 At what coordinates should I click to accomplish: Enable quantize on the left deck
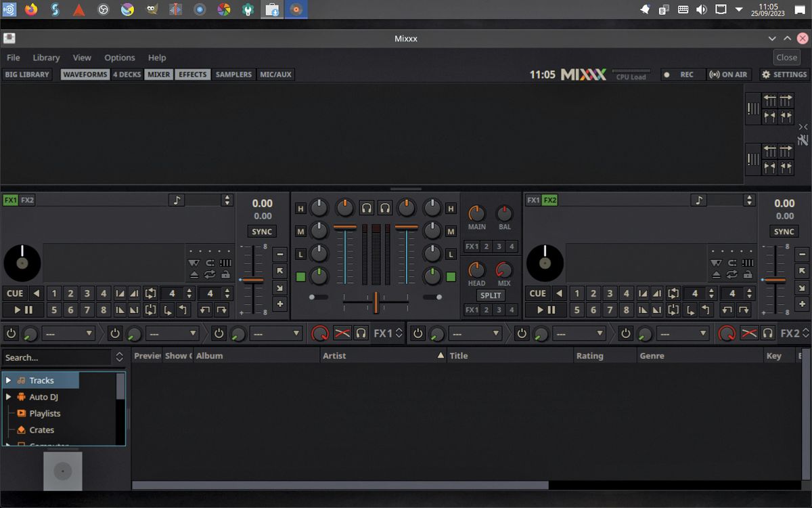[210, 262]
